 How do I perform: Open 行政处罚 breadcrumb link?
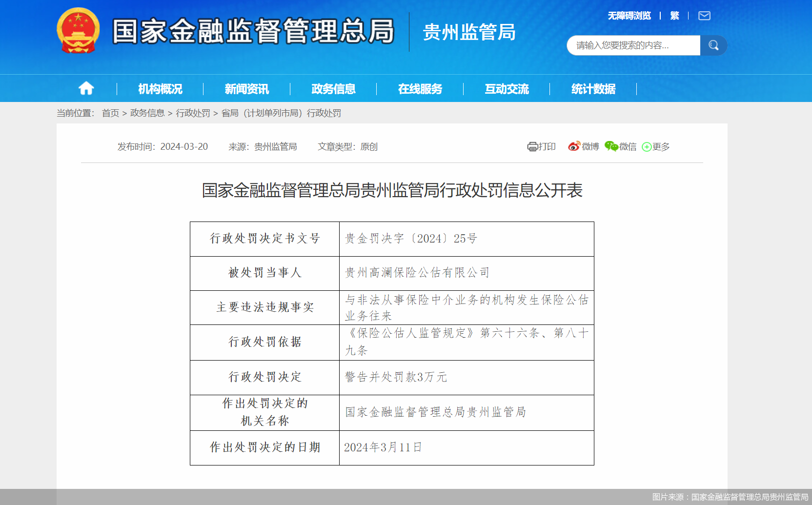click(192, 113)
